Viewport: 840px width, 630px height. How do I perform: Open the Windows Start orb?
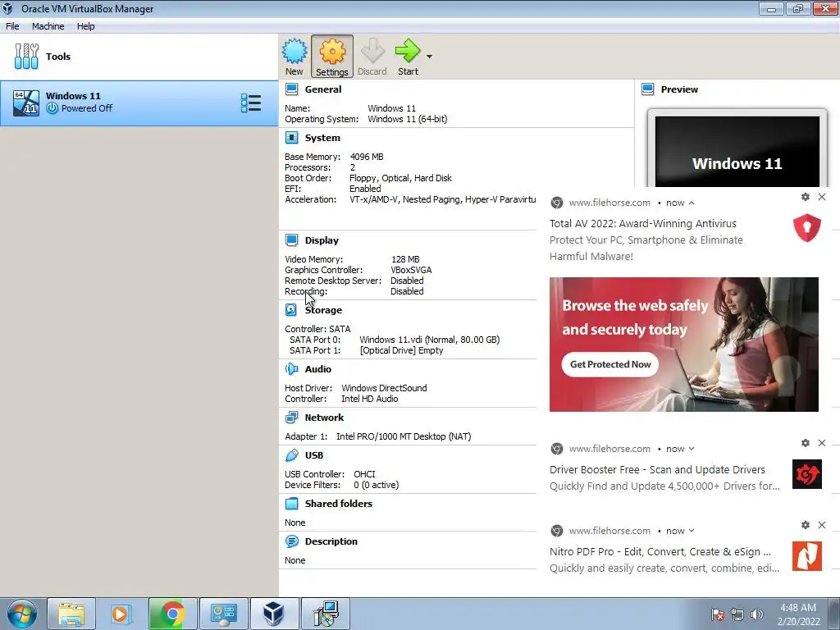(22, 614)
